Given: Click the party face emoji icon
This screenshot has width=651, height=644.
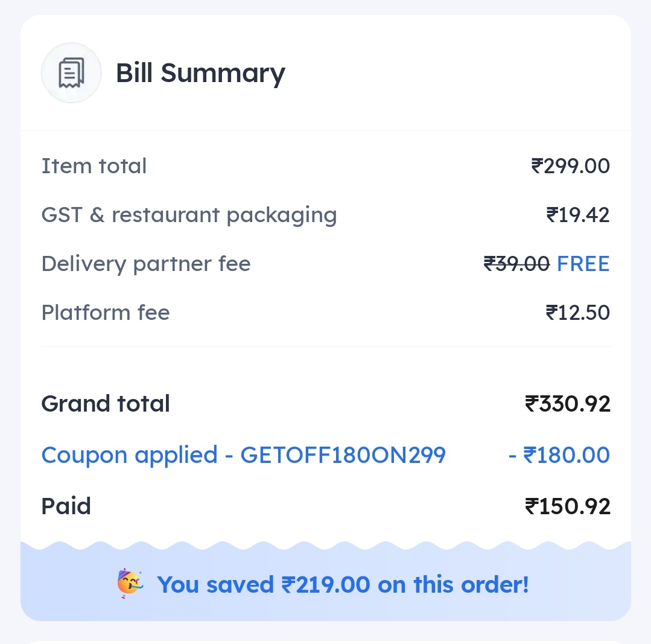Looking at the screenshot, I should pyautogui.click(x=130, y=584).
